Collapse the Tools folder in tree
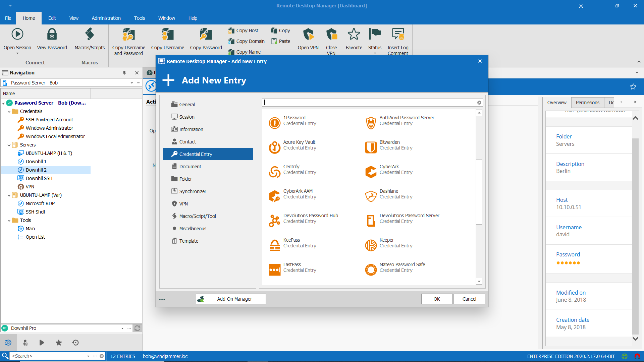Viewport: 644px width, 362px height. point(9,221)
